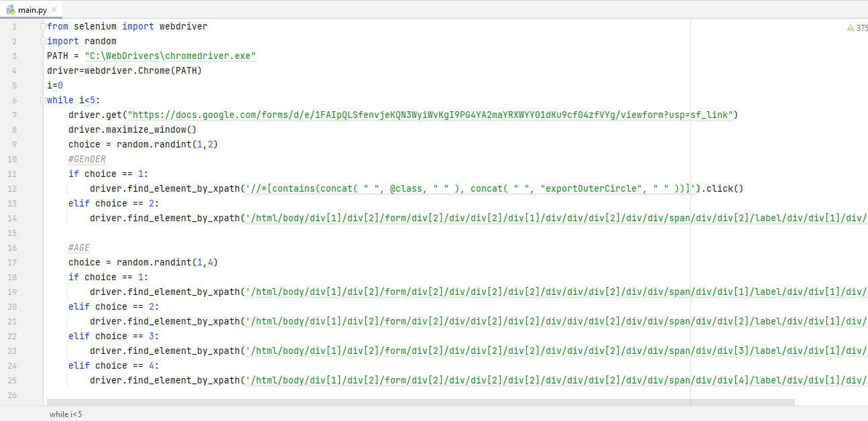Screen dimensions: 868x421
Task: Select the main.py tab label
Action: 33,10
